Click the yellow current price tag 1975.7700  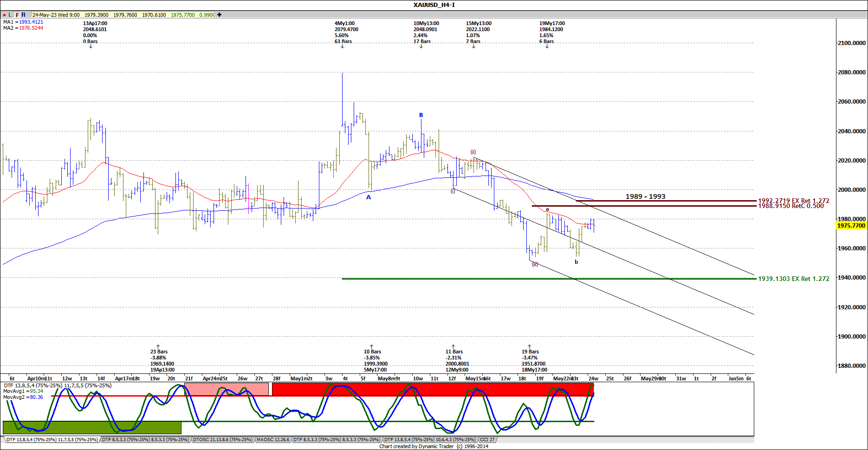pos(851,226)
